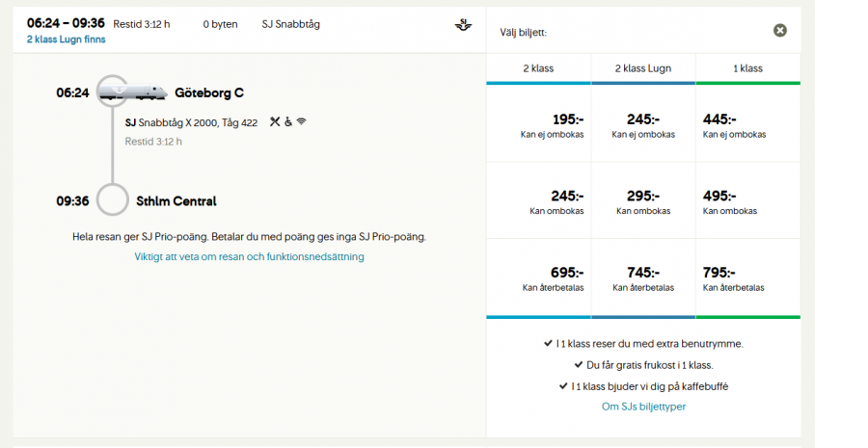Click the 2 klass Lugn finns link
Image resolution: width=868 pixels, height=448 pixels.
67,40
